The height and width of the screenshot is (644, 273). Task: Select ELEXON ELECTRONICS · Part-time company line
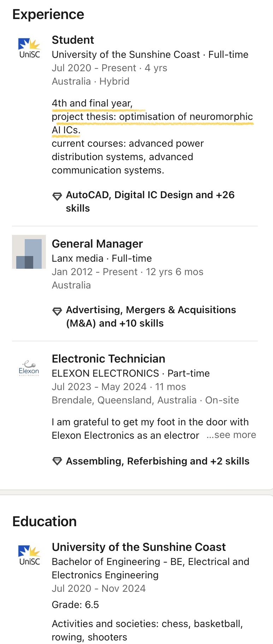(x=131, y=373)
